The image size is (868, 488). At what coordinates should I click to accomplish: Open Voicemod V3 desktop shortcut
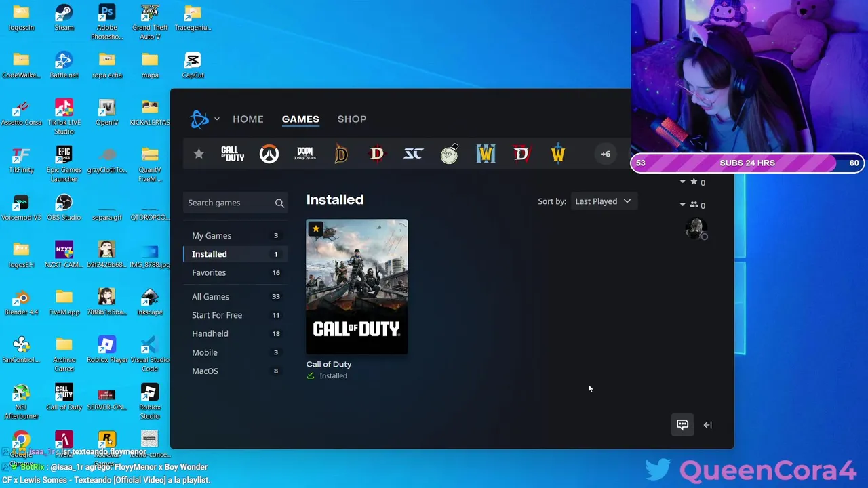coord(21,207)
